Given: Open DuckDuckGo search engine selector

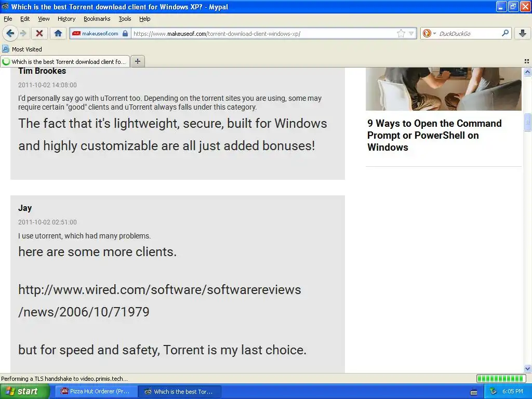Looking at the screenshot, I should pos(429,33).
